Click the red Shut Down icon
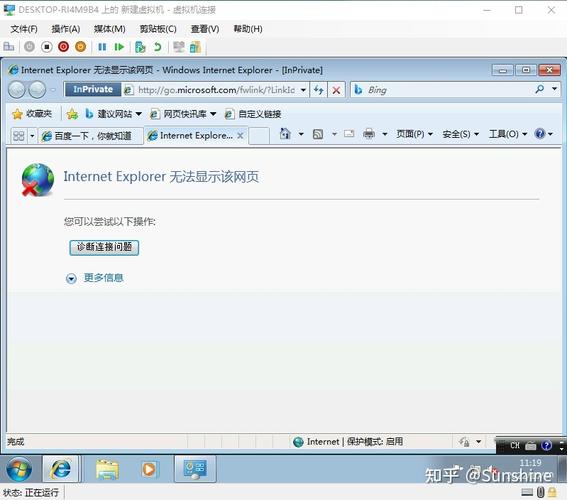Image resolution: width=567 pixels, height=500 pixels. point(64,47)
